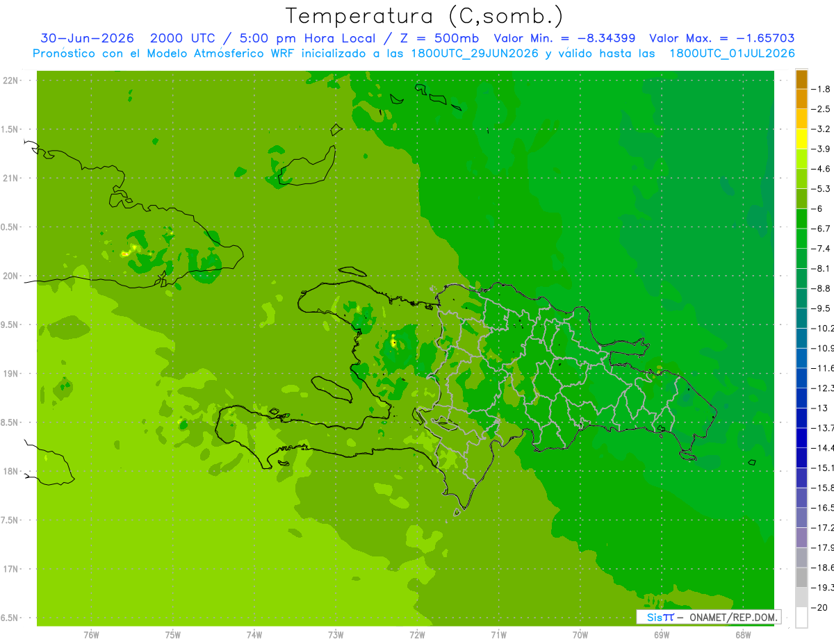Pick the orange swatch between -1.8 and -2.5
The image size is (834, 644).
[x=801, y=99]
